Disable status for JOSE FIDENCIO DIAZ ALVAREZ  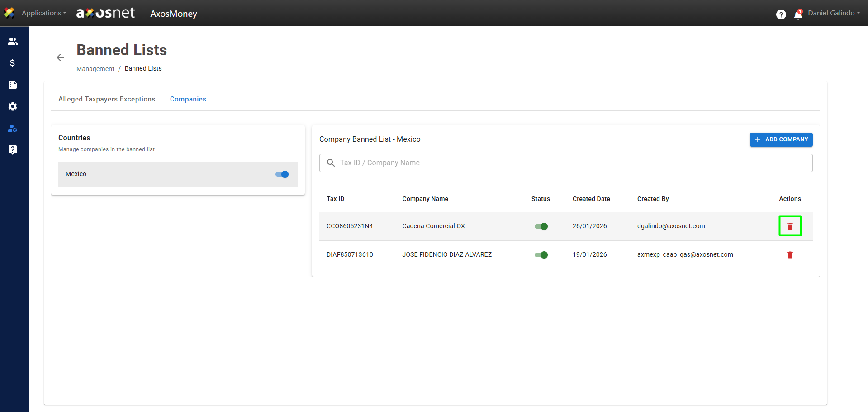[541, 255]
